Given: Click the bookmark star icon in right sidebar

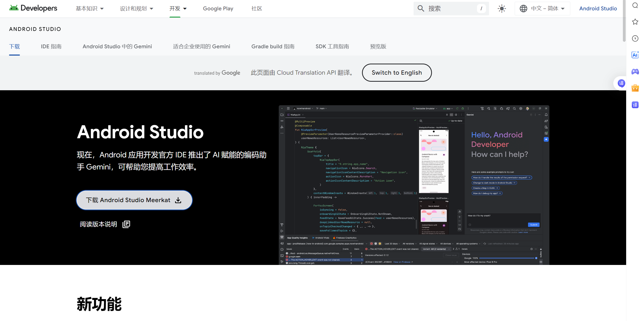Looking at the screenshot, I should click(635, 22).
